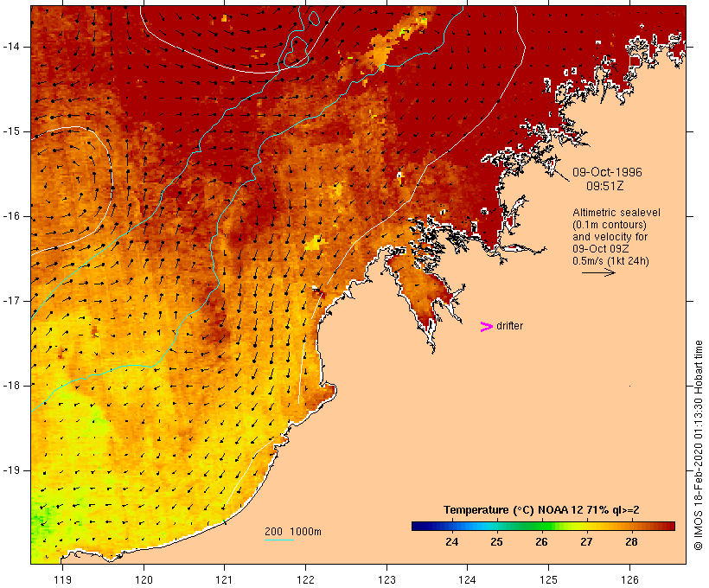The image size is (709, 588).
Task: Click the dark red end of the colorbar
Action: tap(670, 526)
